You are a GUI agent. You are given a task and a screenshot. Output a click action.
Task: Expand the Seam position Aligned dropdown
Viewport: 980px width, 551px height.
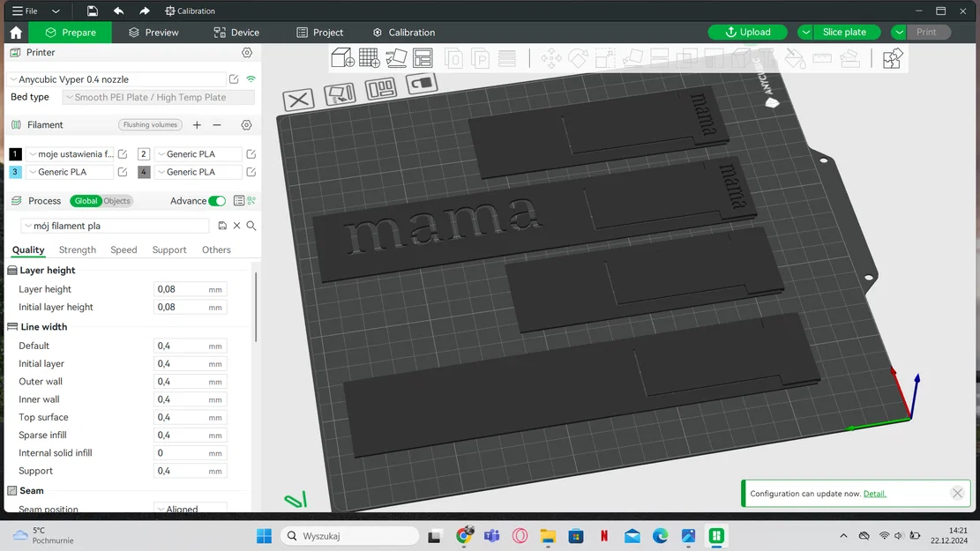(190, 508)
